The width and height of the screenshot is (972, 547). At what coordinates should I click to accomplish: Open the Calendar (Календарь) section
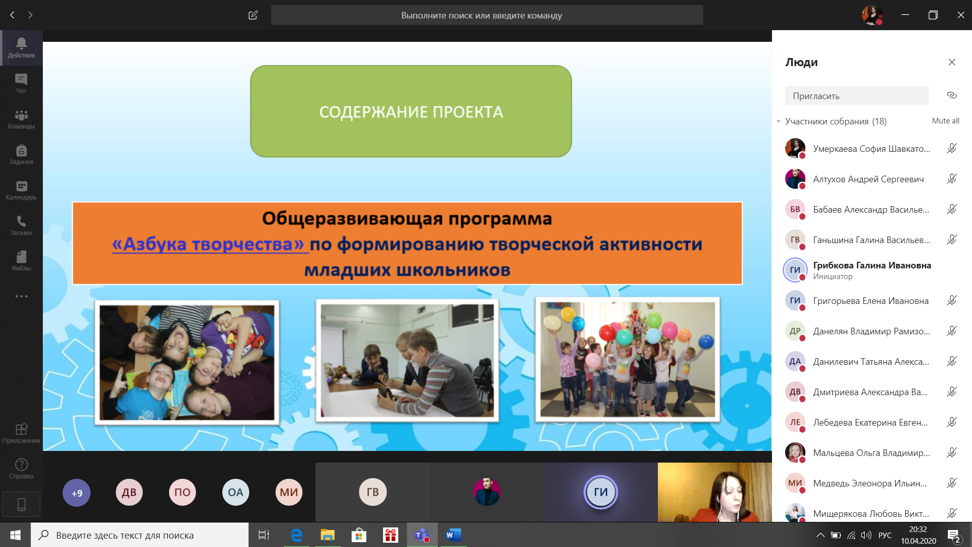21,190
